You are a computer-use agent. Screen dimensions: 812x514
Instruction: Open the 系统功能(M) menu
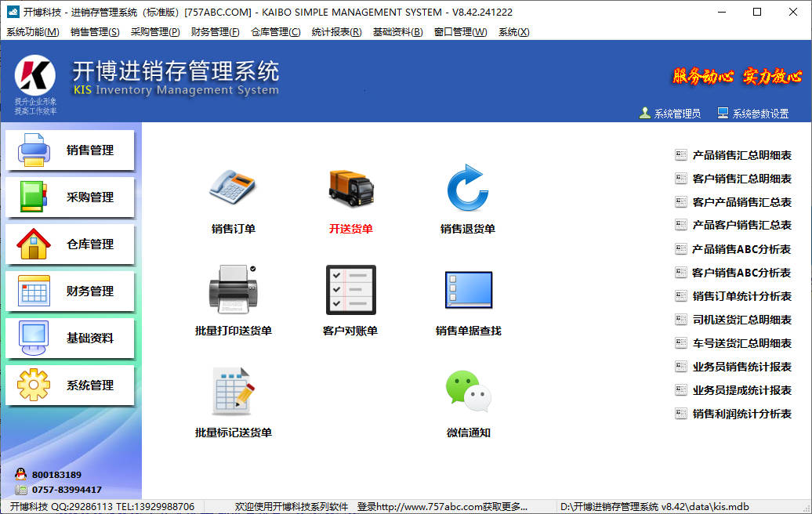[x=33, y=32]
